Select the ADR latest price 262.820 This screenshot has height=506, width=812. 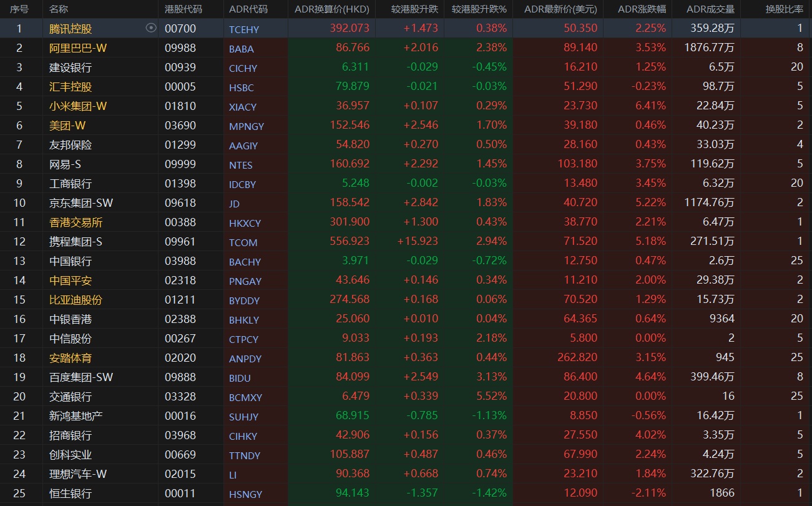(577, 358)
